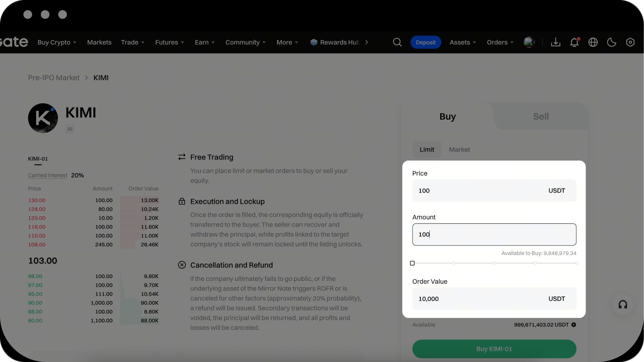Click the Free Trading heading
The height and width of the screenshot is (362, 644).
212,157
